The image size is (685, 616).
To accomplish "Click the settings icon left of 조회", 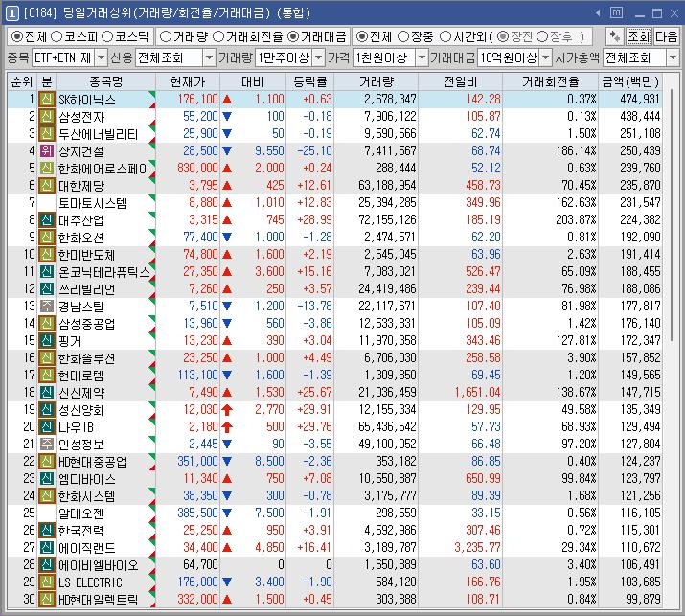I will 615,36.
